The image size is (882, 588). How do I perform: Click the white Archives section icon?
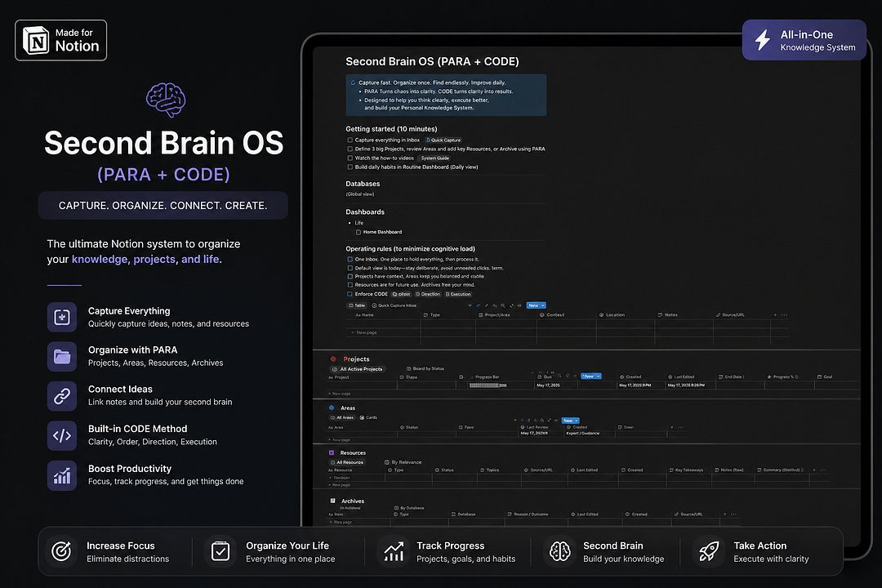pyautogui.click(x=332, y=501)
